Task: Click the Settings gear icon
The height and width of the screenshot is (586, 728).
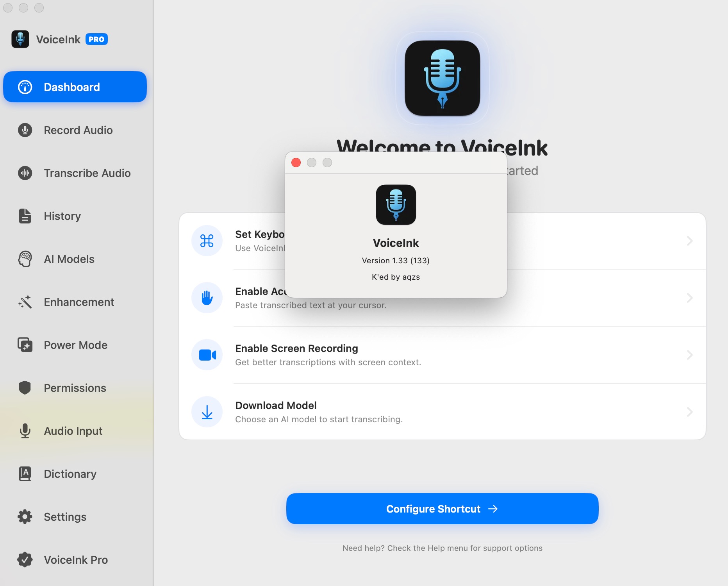Action: (x=25, y=516)
